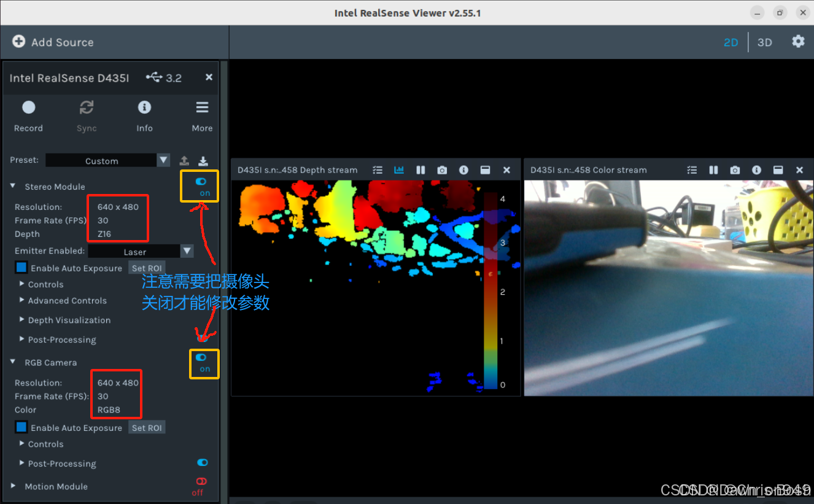Viewport: 814px width, 504px height.
Task: Click the Add Source label
Action: pos(63,42)
